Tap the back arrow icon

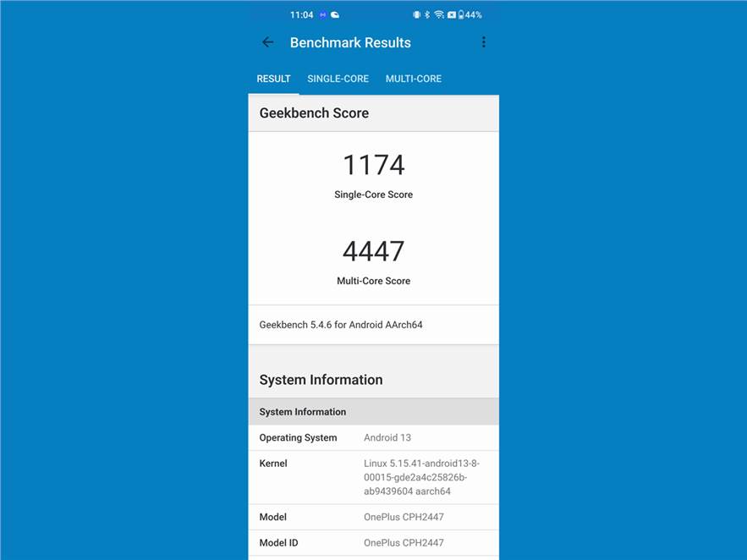[x=268, y=42]
